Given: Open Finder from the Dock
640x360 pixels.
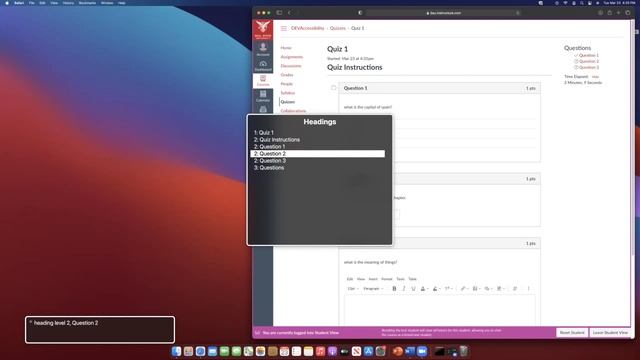Looking at the screenshot, I should tap(176, 351).
